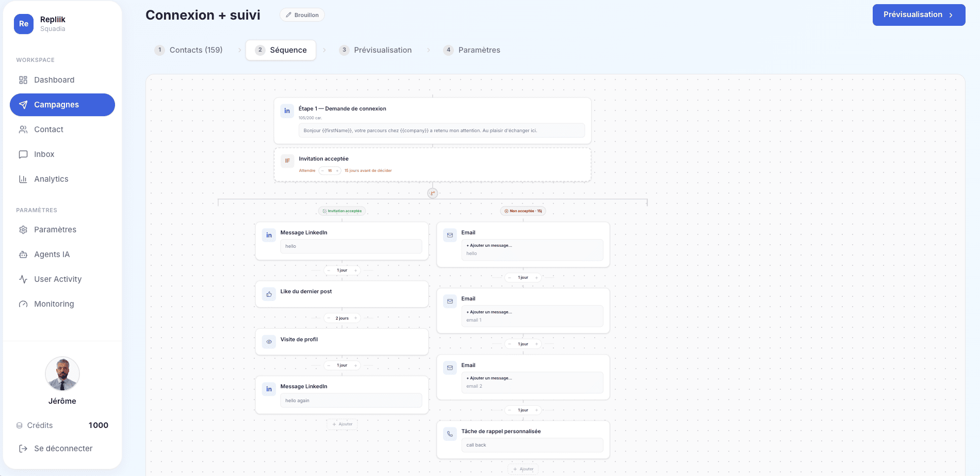Viewport: 980px width, 476px height.
Task: Increase delay after first Message LinkedIn 'hello'
Action: (x=356, y=271)
